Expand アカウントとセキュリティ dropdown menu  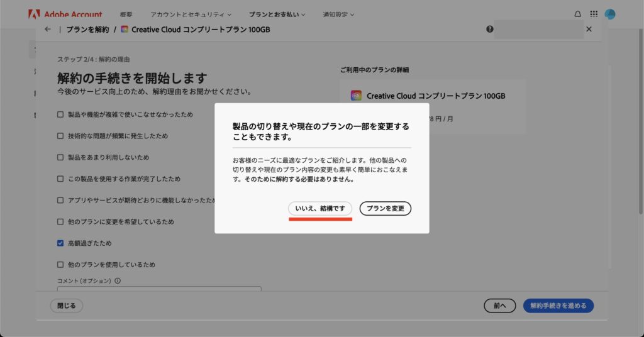tap(191, 14)
